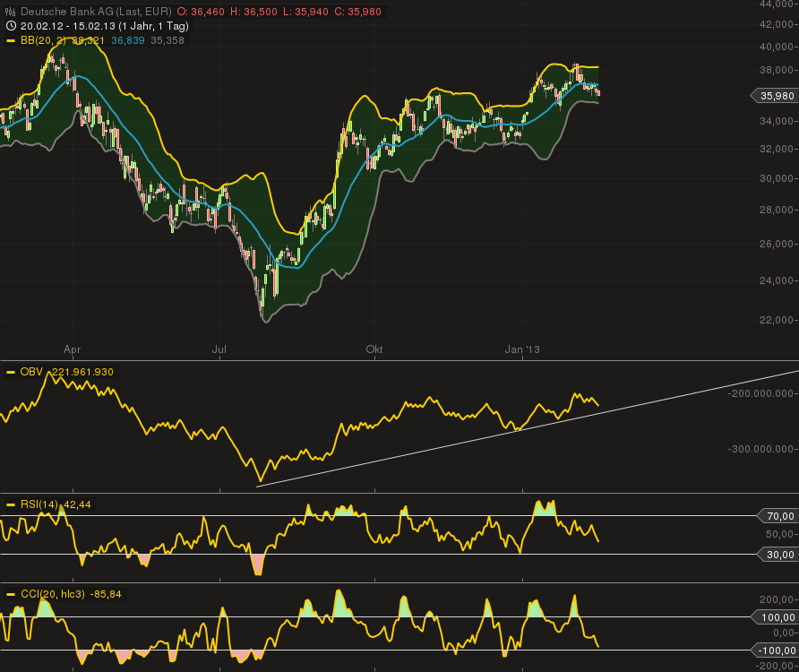Click the RSI 70,00 level marker
The width and height of the screenshot is (799, 672).
click(778, 516)
